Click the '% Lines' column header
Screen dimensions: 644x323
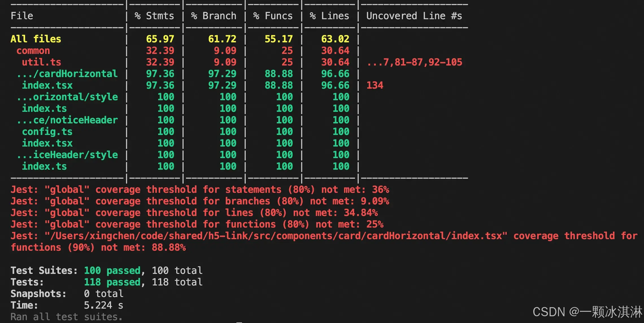click(329, 16)
